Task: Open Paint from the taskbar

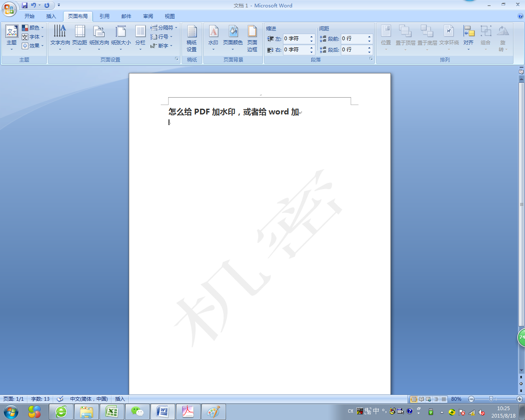Action: [x=214, y=411]
